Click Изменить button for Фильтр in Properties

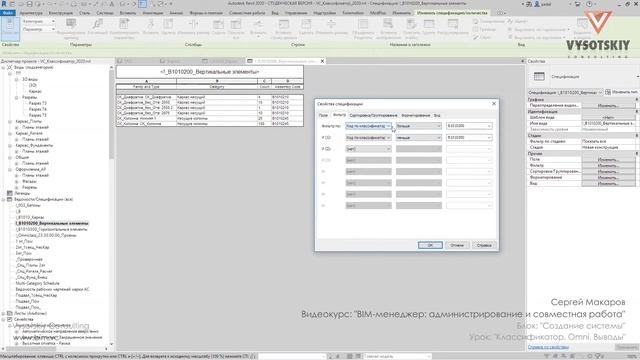[608, 165]
